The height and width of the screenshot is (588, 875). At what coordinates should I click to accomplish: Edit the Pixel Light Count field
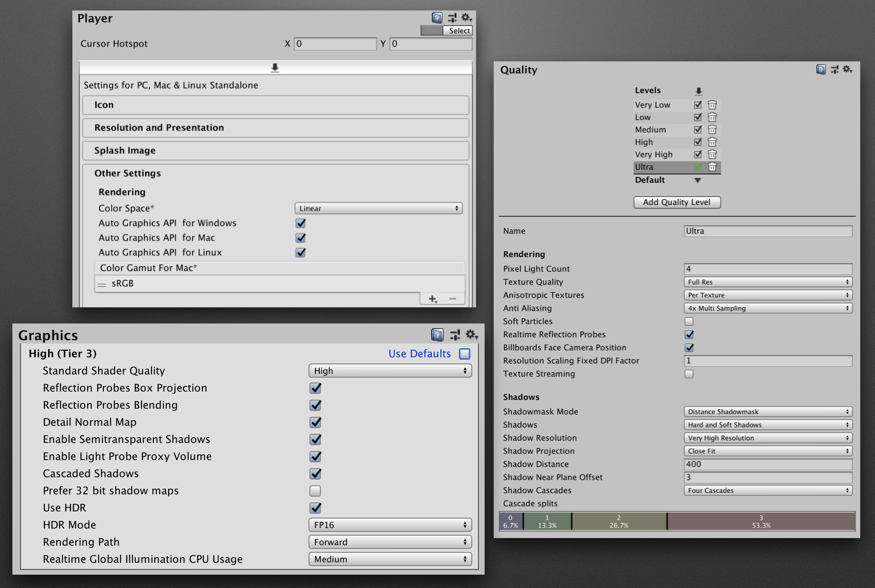pyautogui.click(x=768, y=269)
